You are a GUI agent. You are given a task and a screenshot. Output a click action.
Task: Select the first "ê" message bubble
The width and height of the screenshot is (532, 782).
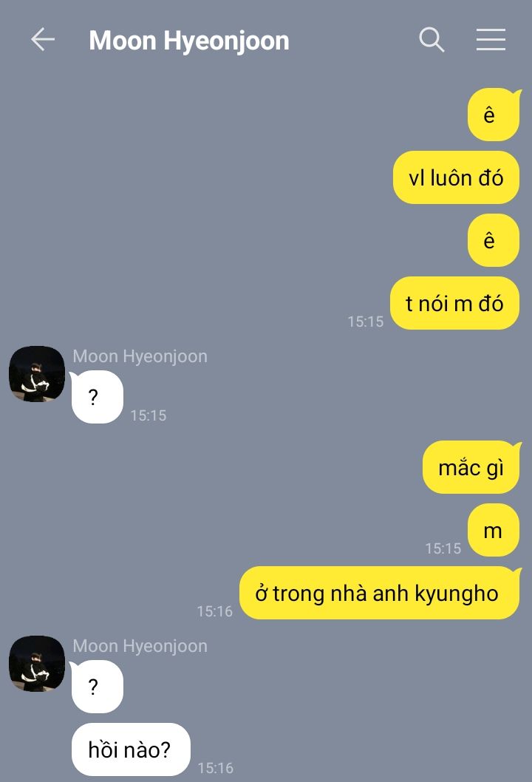pyautogui.click(x=494, y=115)
